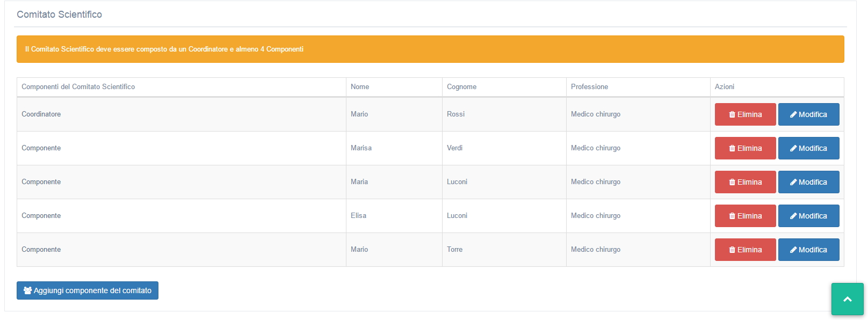Viewport: 868px width, 320px height.
Task: Click the Azioni column header
Action: coord(724,86)
